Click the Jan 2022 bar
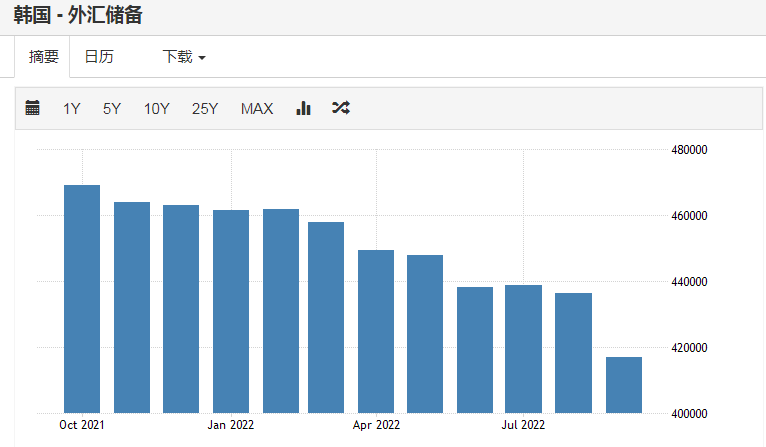The width and height of the screenshot is (766, 447). (x=231, y=312)
